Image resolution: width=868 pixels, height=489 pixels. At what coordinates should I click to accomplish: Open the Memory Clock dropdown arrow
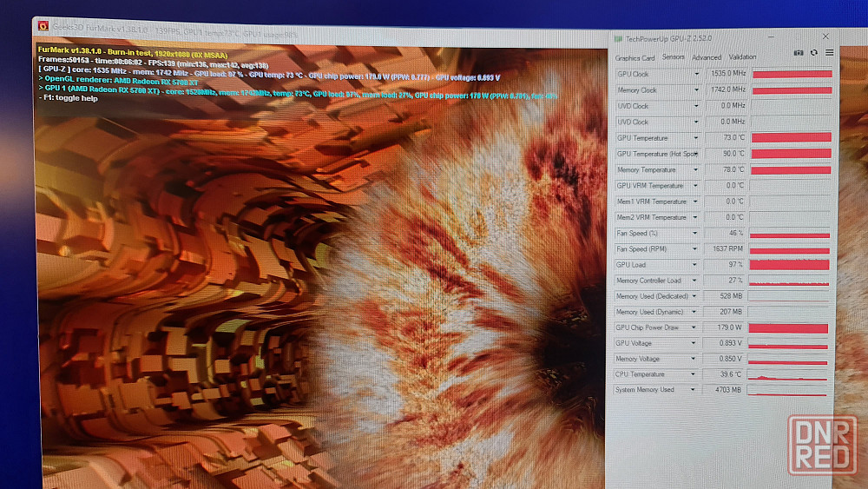pyautogui.click(x=696, y=90)
